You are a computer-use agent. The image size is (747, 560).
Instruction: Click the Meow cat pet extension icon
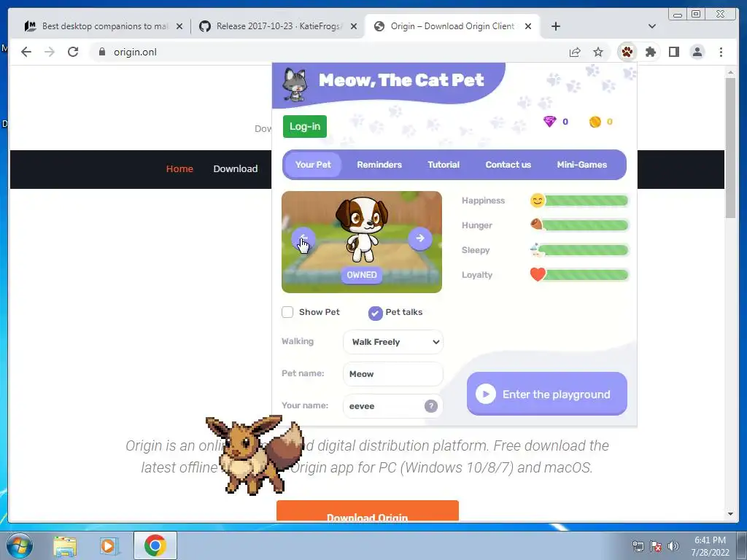coord(627,52)
